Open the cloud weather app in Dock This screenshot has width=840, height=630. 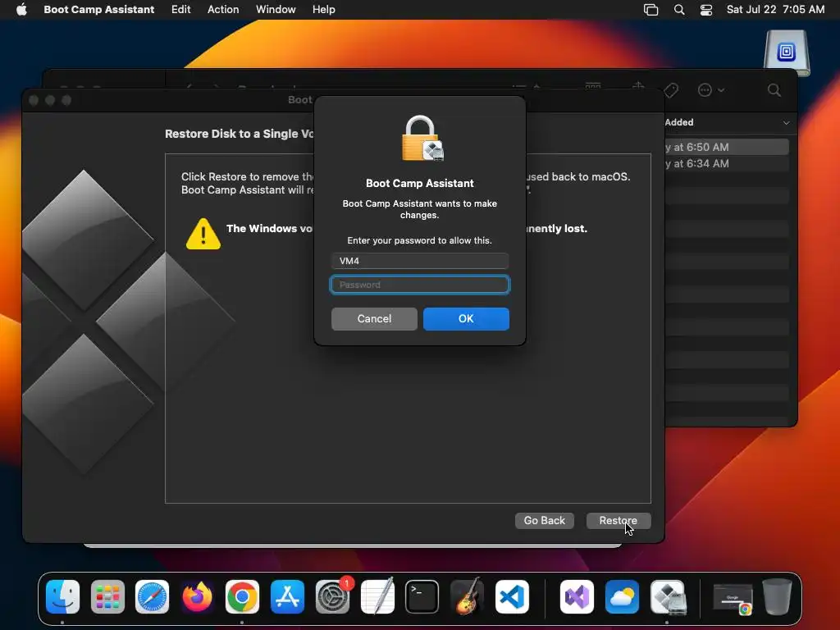622,597
